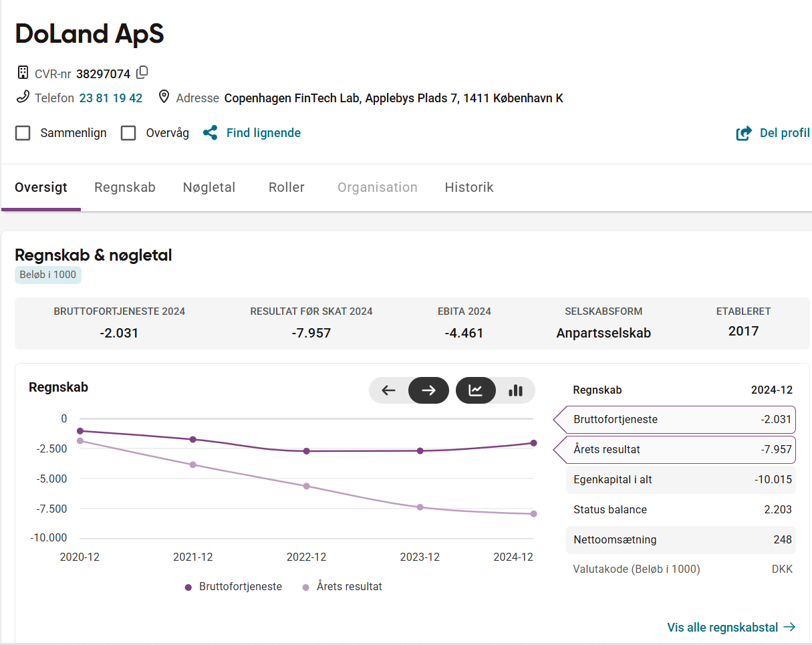
Task: Switch chart to bar graph view
Action: pos(515,390)
